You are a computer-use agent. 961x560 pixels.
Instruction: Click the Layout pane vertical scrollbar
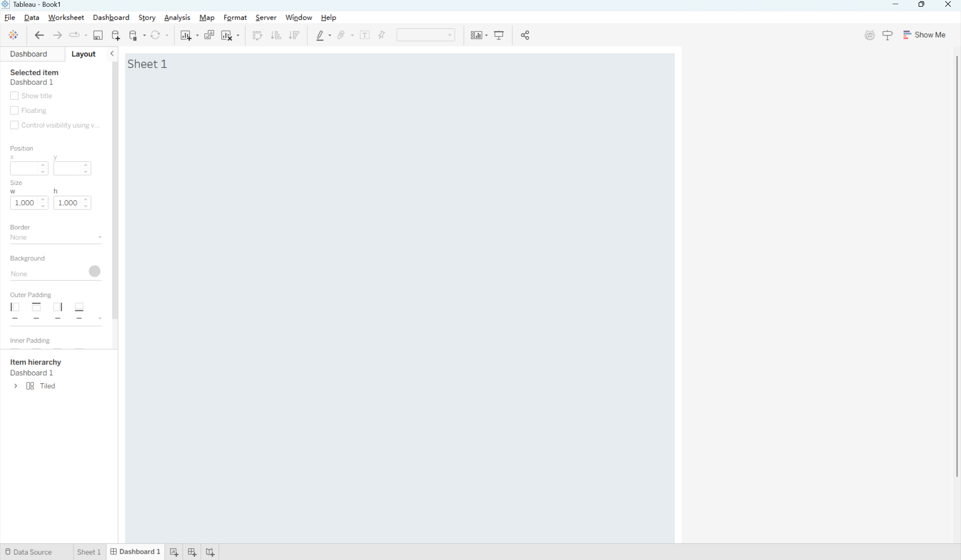click(115, 191)
